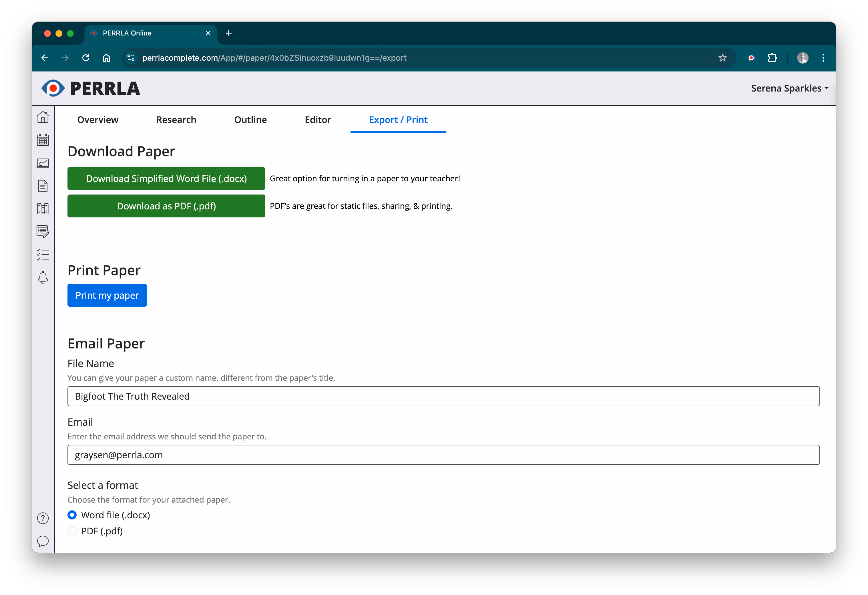Image resolution: width=868 pixels, height=595 pixels.
Task: Click the PERRLA logo
Action: pos(91,89)
